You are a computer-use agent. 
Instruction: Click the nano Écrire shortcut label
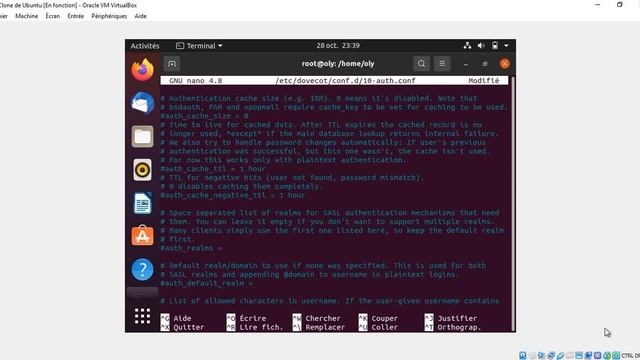[253, 318]
